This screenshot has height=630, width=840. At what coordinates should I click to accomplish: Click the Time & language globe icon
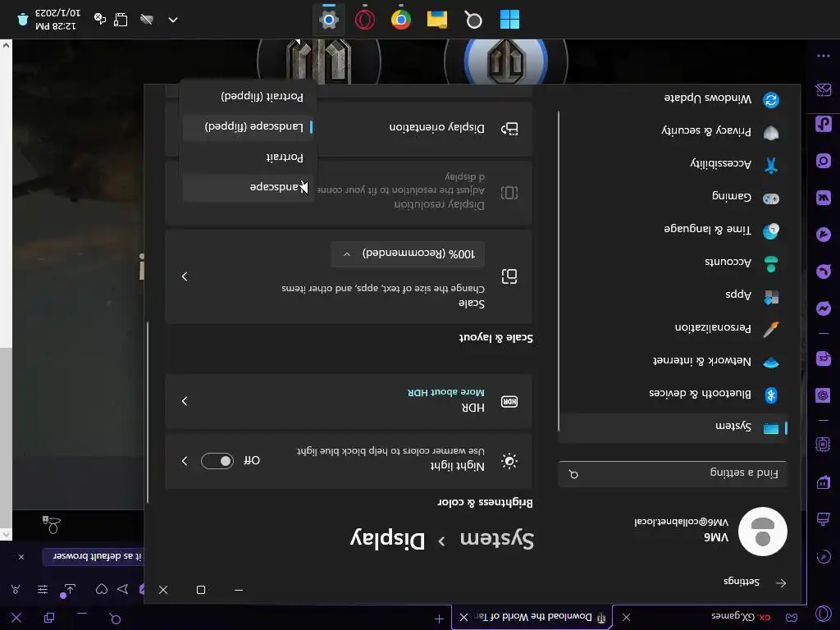click(x=771, y=231)
